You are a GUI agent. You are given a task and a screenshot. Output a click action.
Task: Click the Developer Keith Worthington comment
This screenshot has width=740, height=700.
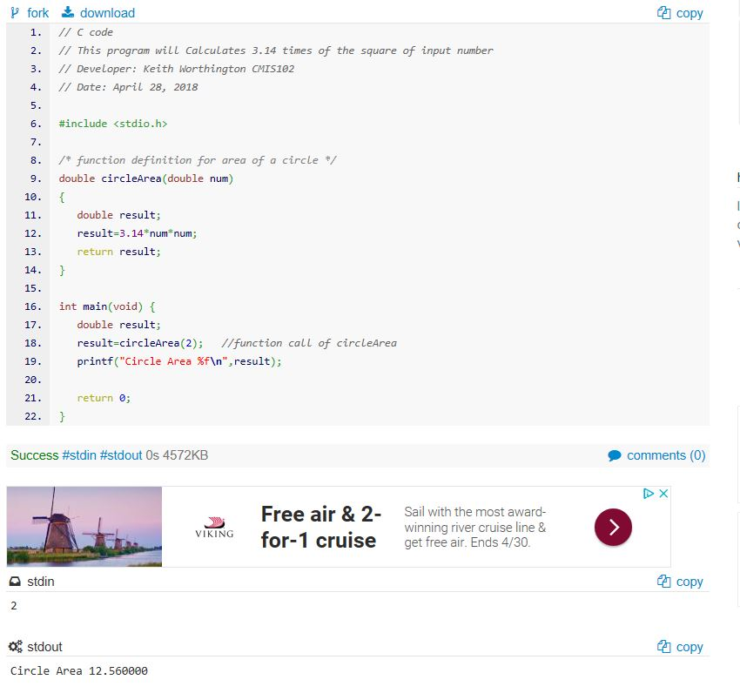pos(177,69)
